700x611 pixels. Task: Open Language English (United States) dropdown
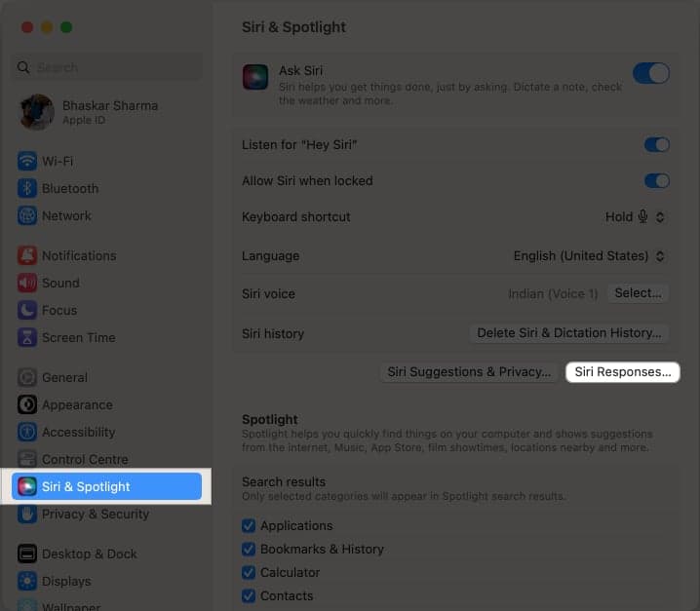click(589, 255)
